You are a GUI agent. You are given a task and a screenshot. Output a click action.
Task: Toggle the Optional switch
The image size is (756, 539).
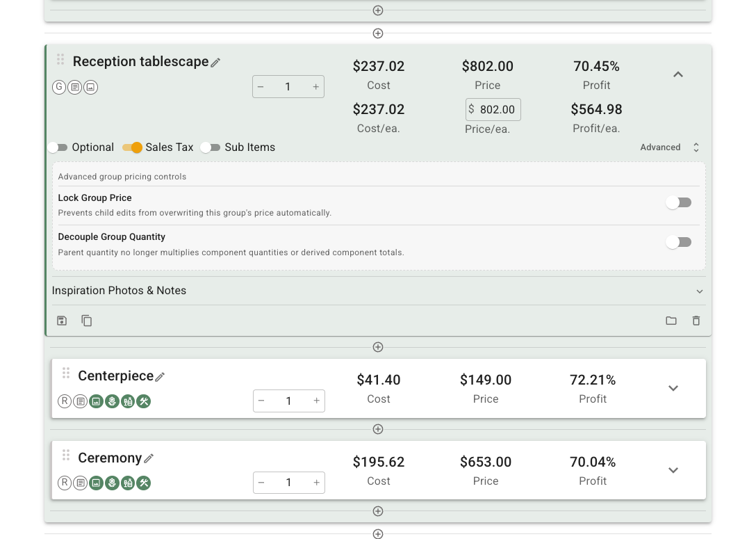coord(58,147)
